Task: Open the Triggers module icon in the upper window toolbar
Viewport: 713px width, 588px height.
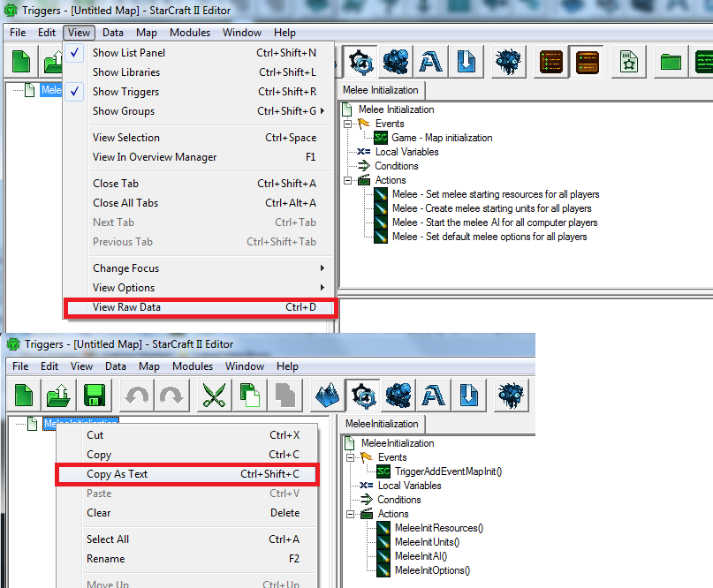Action: click(360, 61)
